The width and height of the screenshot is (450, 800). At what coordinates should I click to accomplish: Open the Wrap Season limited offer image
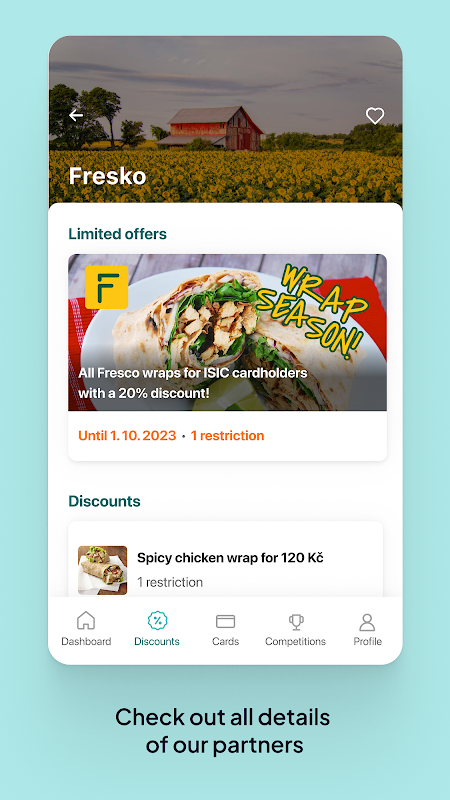[x=228, y=332]
